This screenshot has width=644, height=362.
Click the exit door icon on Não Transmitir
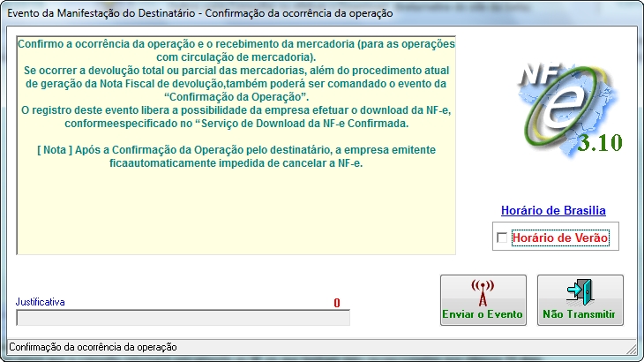pyautogui.click(x=580, y=291)
